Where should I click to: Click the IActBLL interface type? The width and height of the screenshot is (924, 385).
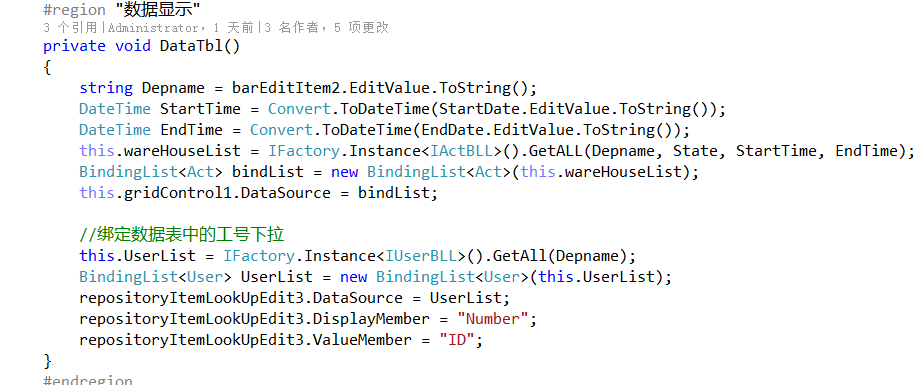click(461, 151)
